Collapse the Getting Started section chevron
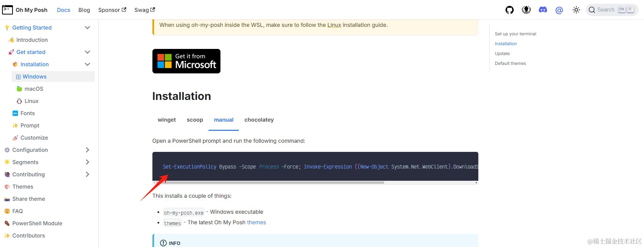Image resolution: width=644 pixels, height=247 pixels. click(87, 28)
